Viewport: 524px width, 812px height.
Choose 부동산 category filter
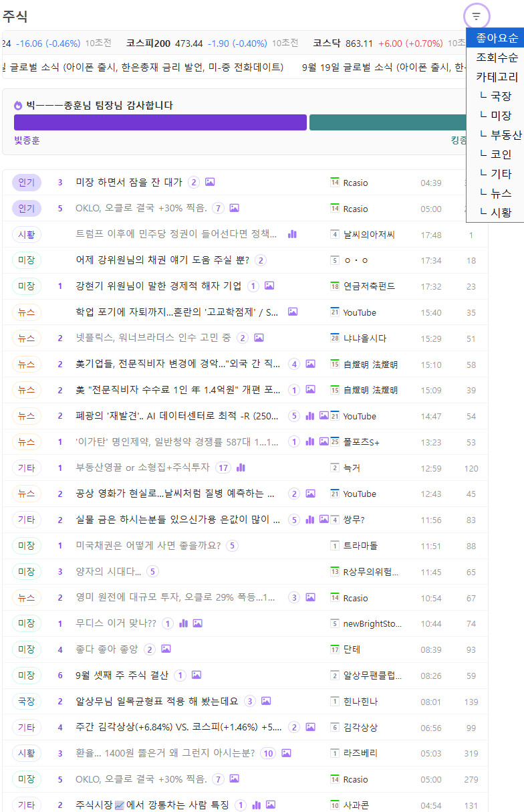click(495, 135)
